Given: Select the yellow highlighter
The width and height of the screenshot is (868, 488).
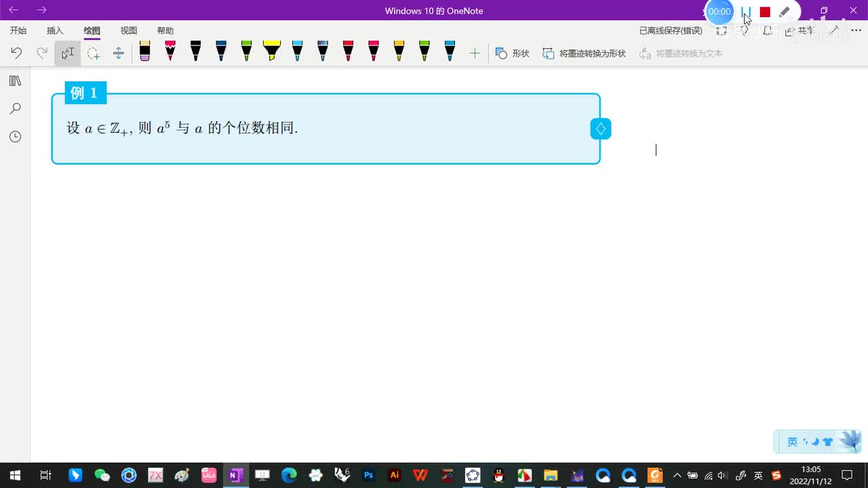Looking at the screenshot, I should click(x=272, y=51).
